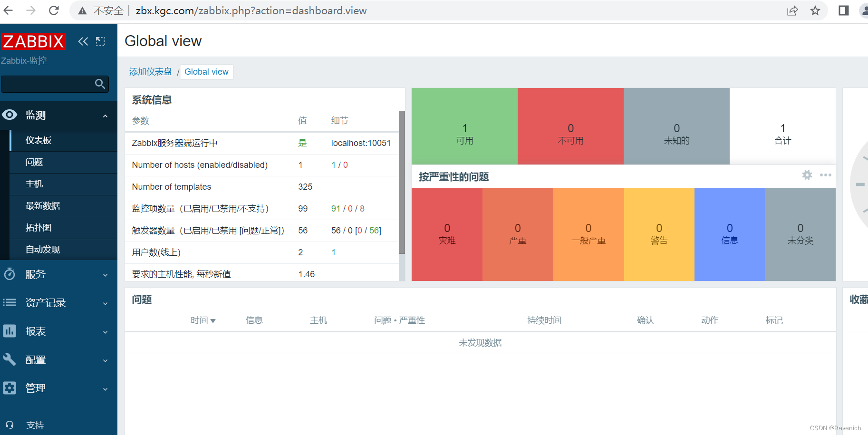Open 仪表板 in the sidebar
The height and width of the screenshot is (435, 868).
[x=63, y=140]
